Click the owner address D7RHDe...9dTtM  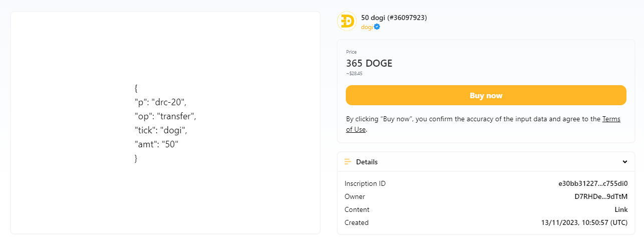(601, 197)
